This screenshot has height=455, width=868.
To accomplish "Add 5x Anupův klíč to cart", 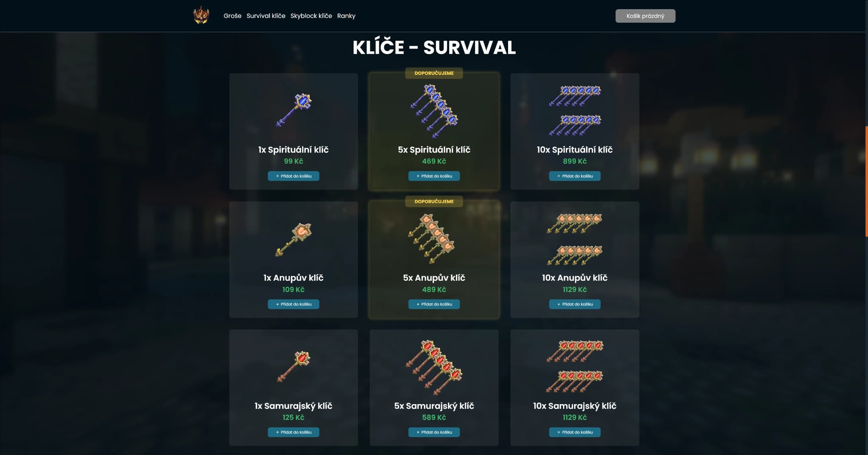I will coord(434,304).
